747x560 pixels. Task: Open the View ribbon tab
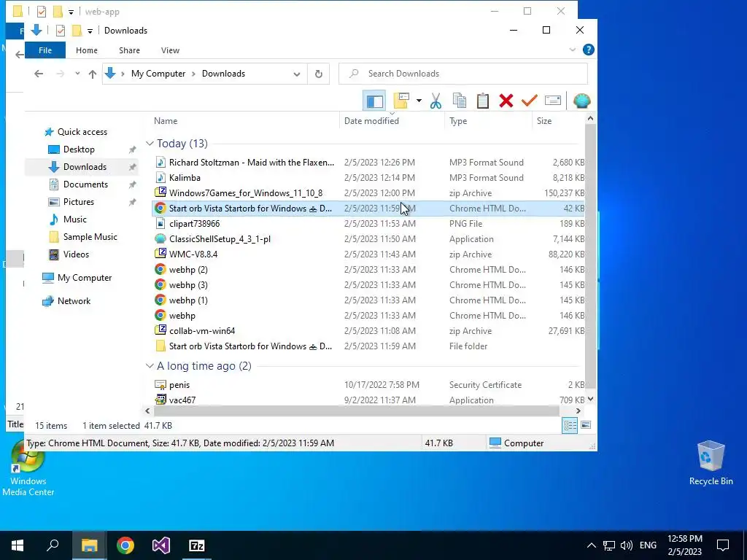(x=170, y=50)
